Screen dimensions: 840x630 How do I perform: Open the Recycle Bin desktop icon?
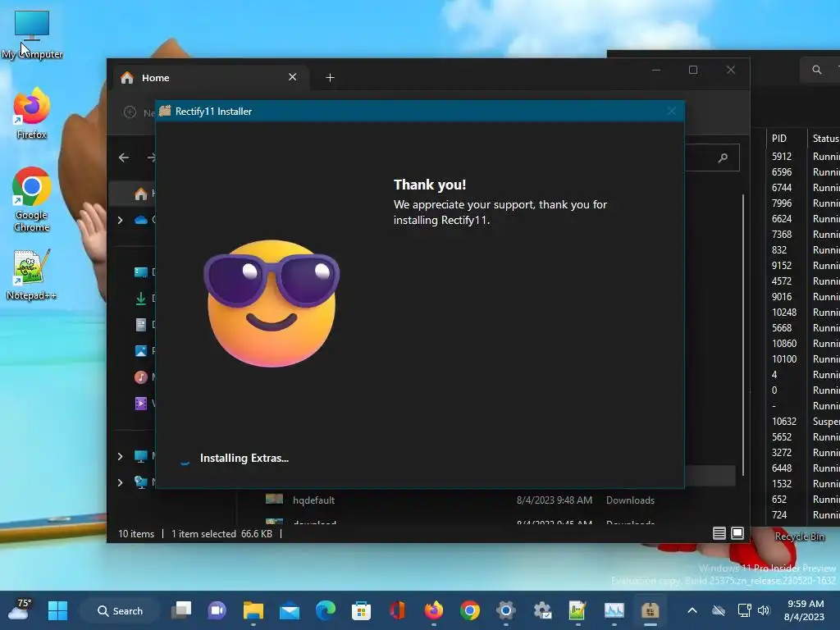point(799,536)
